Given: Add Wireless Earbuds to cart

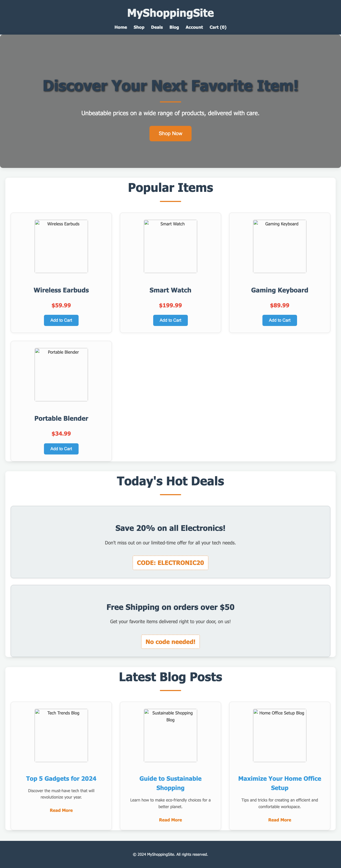Looking at the screenshot, I should coord(61,320).
